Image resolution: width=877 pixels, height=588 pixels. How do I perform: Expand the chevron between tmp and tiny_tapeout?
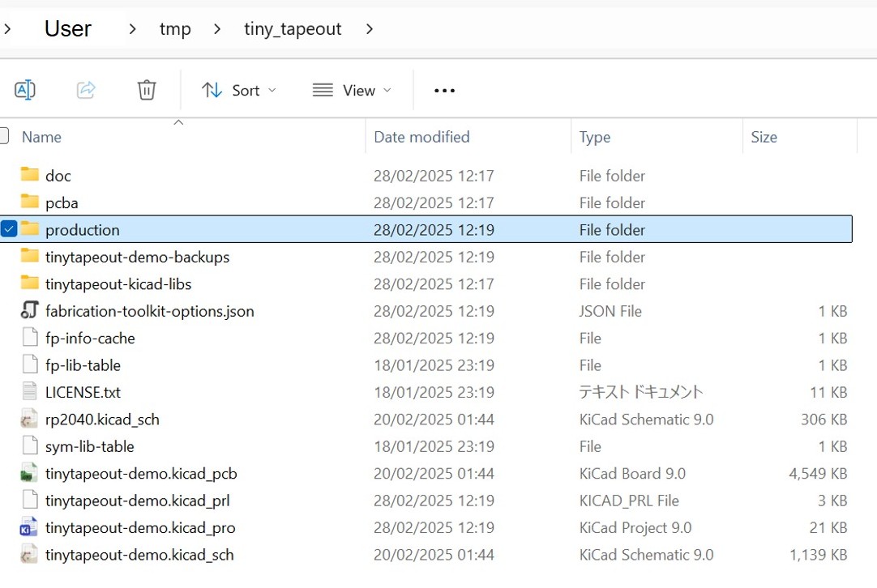217,29
